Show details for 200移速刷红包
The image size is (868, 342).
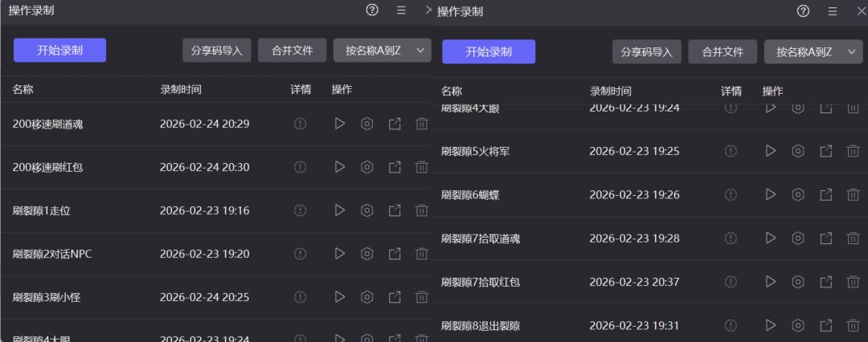pos(300,166)
